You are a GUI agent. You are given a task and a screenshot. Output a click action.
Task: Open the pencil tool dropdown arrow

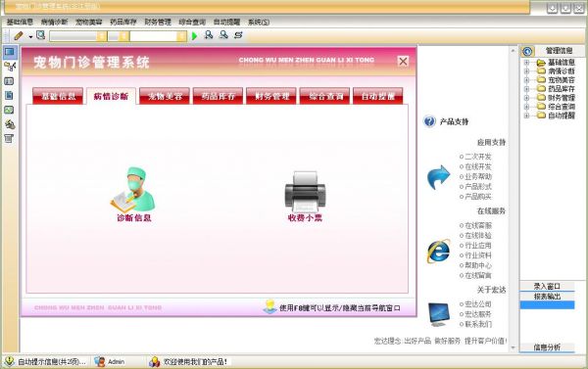point(30,37)
